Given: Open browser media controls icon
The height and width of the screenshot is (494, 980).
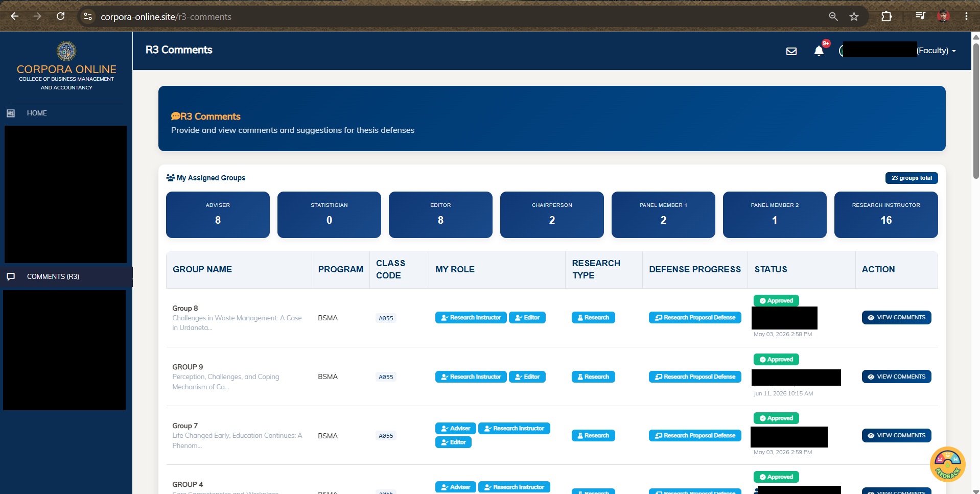Looking at the screenshot, I should click(920, 16).
